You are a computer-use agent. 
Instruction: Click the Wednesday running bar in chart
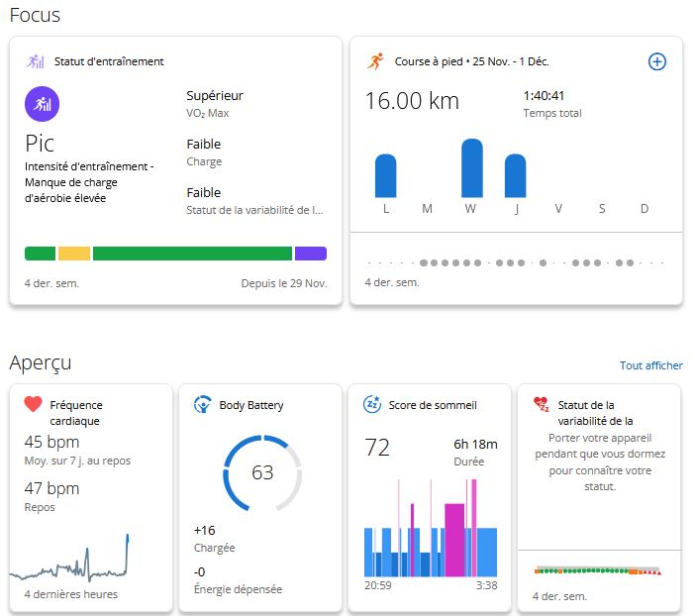pos(472,168)
